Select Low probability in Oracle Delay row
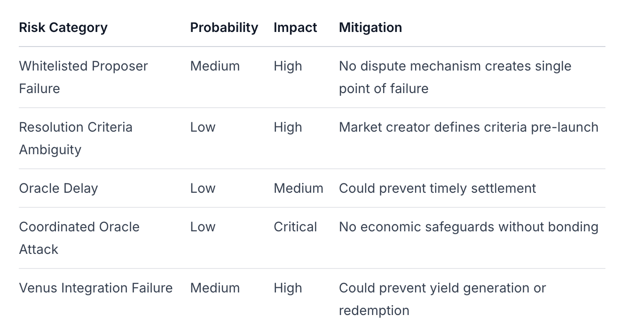 pyautogui.click(x=203, y=189)
